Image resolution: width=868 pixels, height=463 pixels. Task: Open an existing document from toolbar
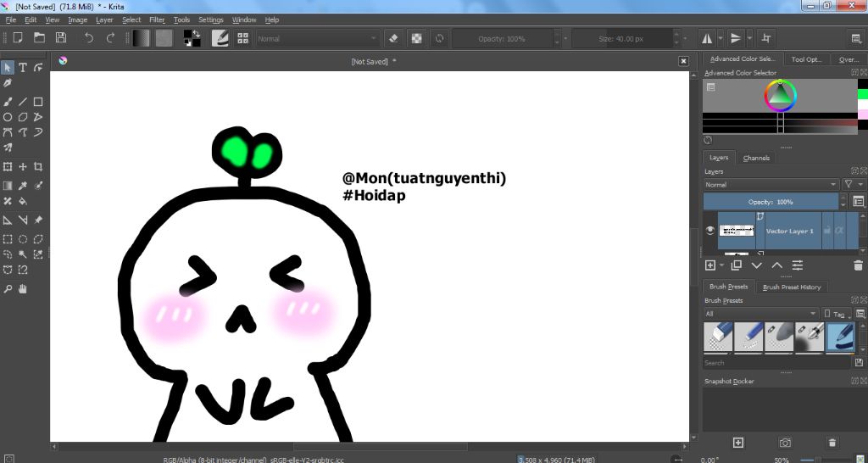pos(39,37)
